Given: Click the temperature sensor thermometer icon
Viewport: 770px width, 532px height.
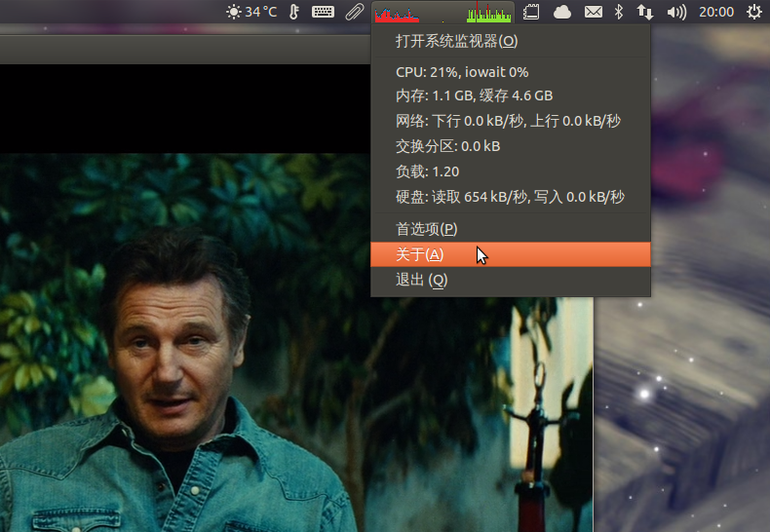Looking at the screenshot, I should [x=293, y=12].
